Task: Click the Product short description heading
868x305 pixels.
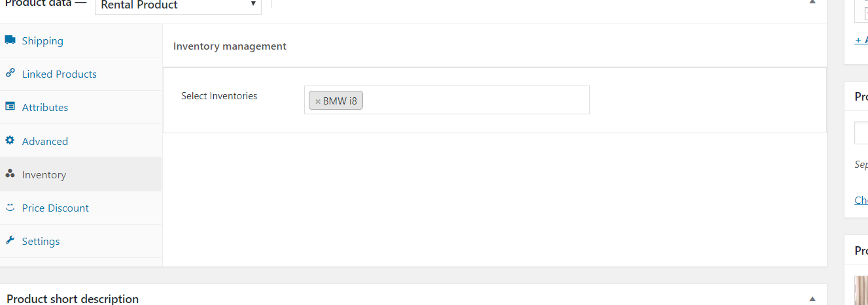Action: [73, 298]
